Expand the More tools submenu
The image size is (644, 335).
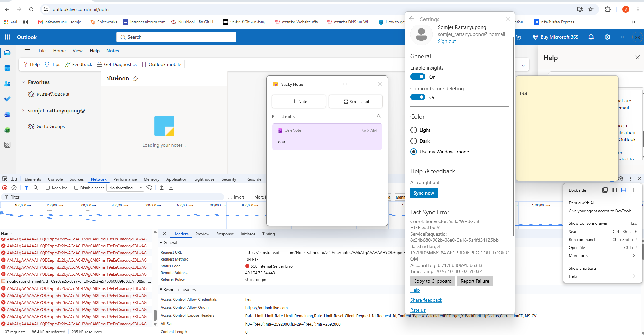click(602, 256)
